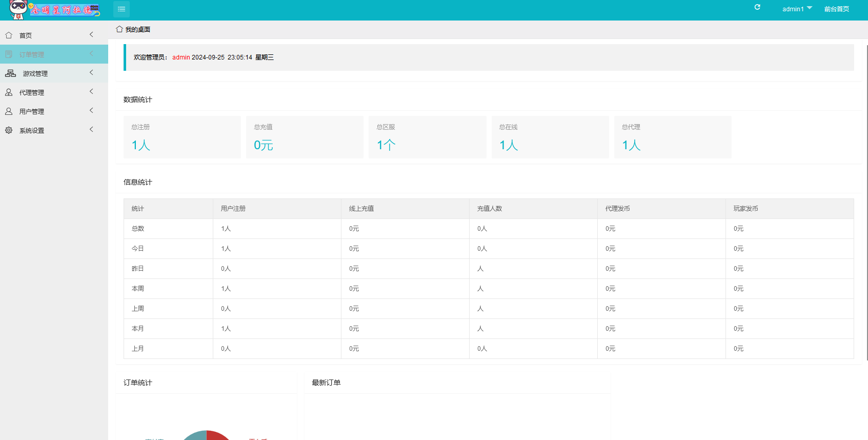This screenshot has height=440, width=868.
Task: Click the 游戏管理 network icon
Action: coord(10,73)
